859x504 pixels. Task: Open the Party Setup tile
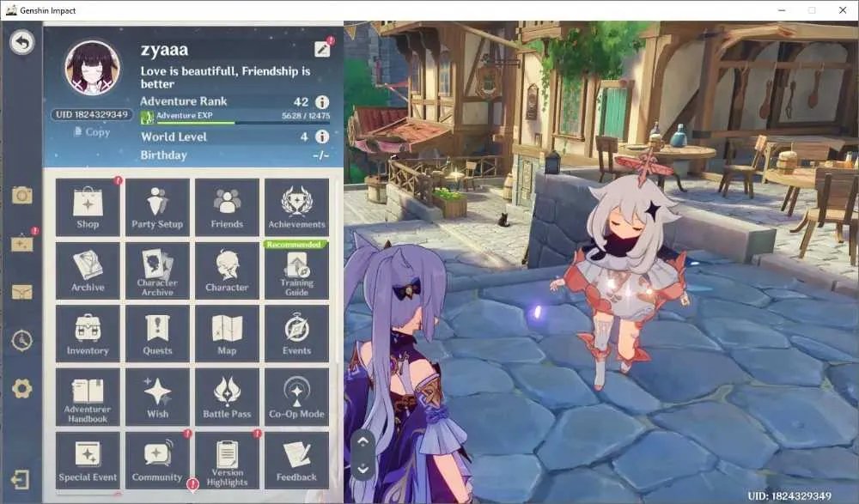pyautogui.click(x=157, y=207)
